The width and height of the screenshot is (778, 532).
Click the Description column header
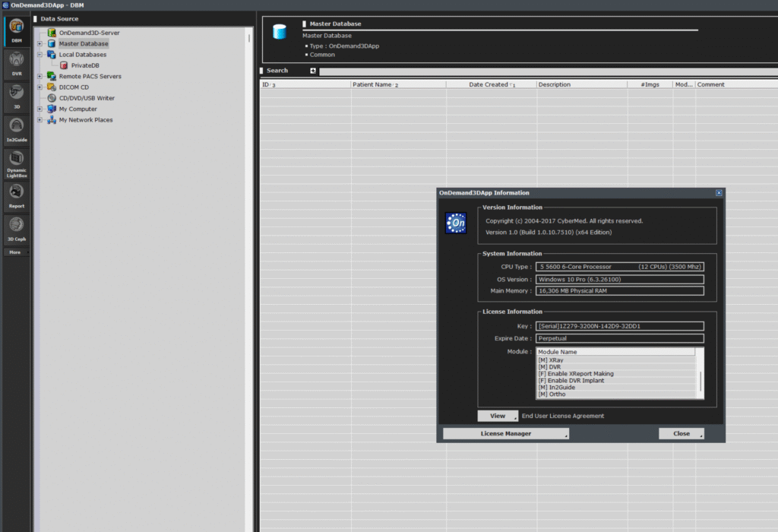[582, 85]
